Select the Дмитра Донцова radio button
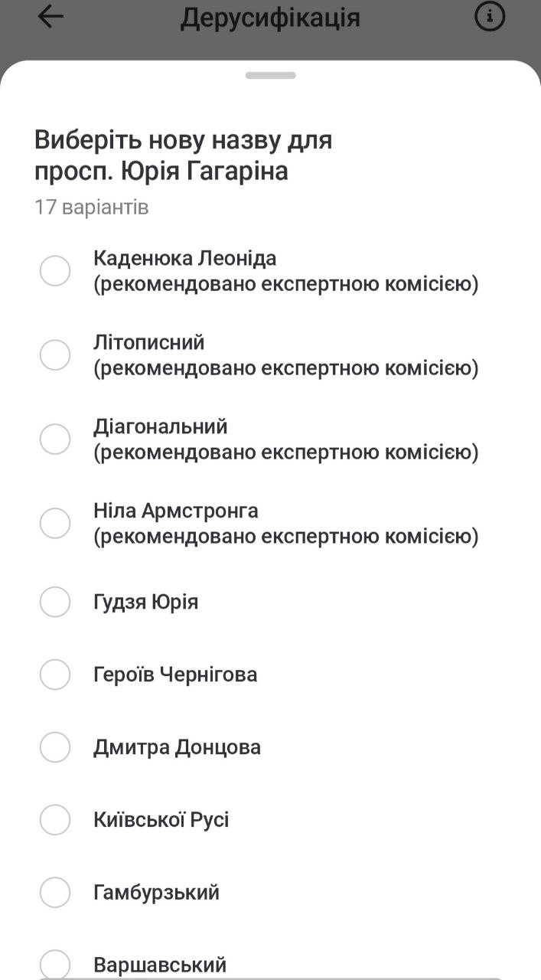Image resolution: width=541 pixels, height=980 pixels. (55, 747)
